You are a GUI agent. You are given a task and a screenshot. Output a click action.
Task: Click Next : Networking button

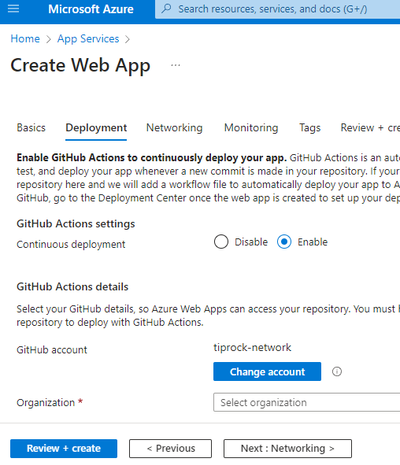[x=287, y=449]
